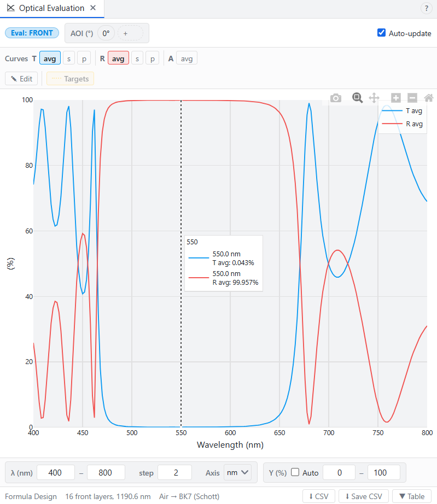Click the plot snapshot camera icon
The image size is (437, 504).
click(x=335, y=98)
